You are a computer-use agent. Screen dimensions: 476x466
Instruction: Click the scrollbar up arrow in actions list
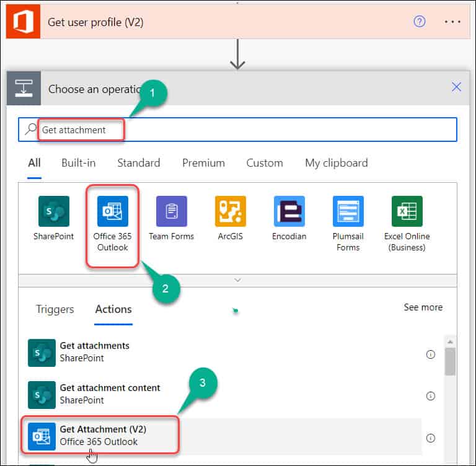tap(450, 342)
